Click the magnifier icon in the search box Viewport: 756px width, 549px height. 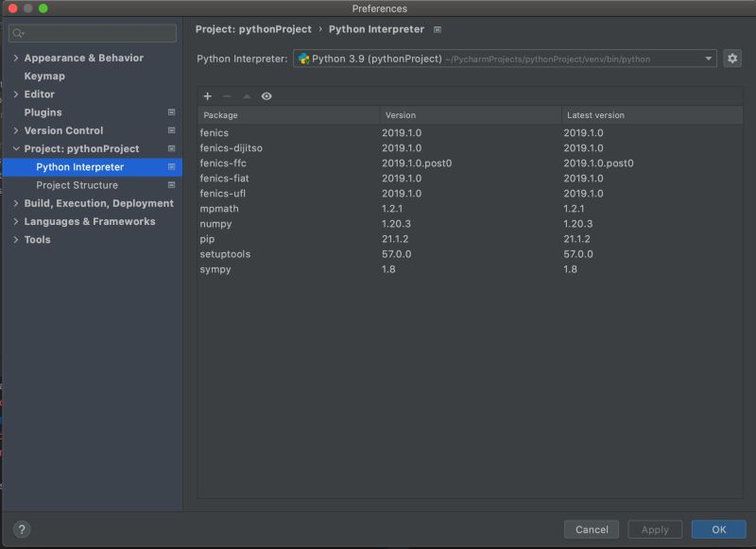(x=16, y=32)
